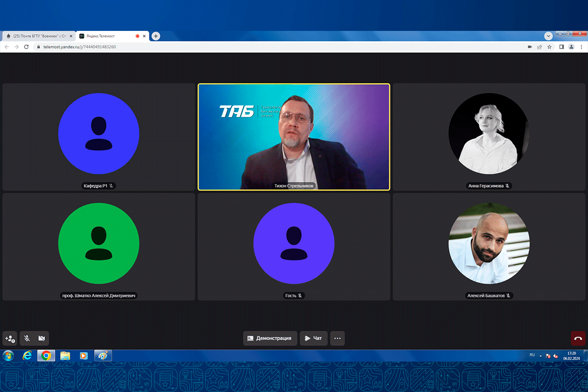Select Тихон Стрельников's video tile
Screen dimensions: 588x392
pyautogui.click(x=294, y=136)
